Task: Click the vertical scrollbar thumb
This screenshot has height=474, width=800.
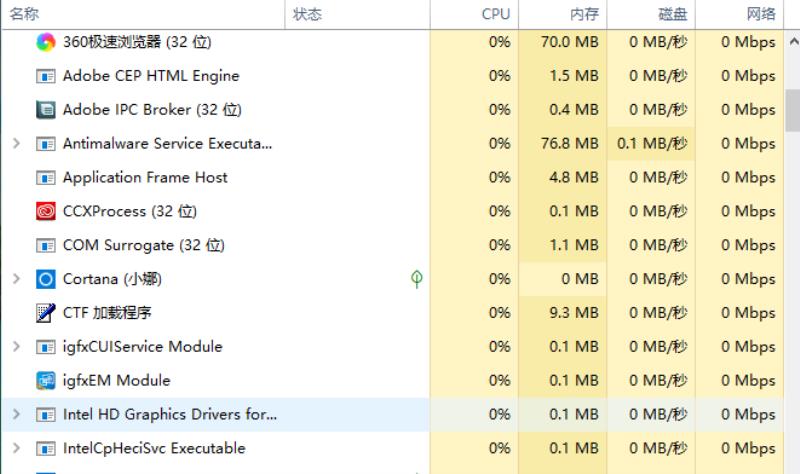Action: tap(793, 110)
